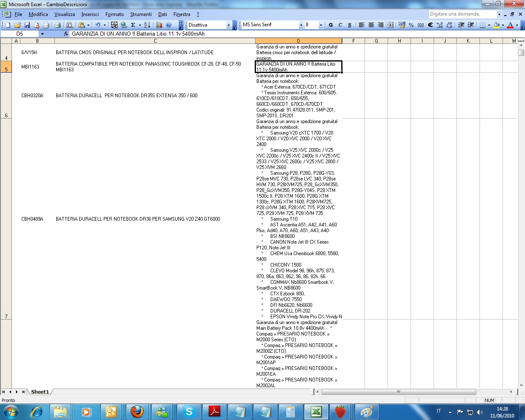
Task: Click the horizontal scrollbar thumb
Action: 399,392
